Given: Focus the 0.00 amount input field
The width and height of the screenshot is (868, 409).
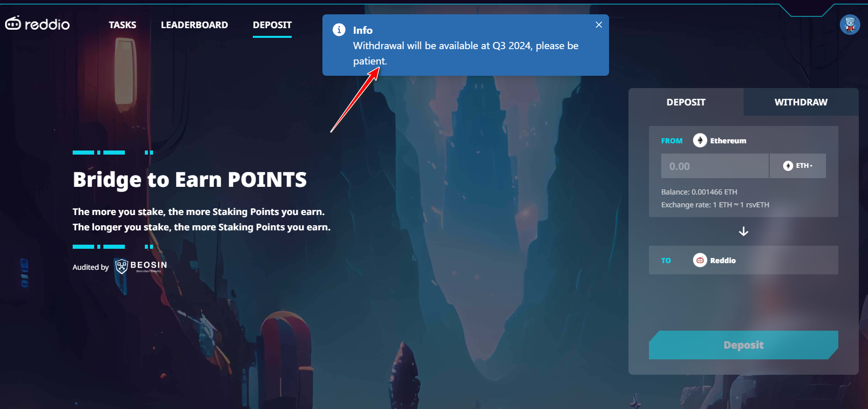Looking at the screenshot, I should click(714, 166).
